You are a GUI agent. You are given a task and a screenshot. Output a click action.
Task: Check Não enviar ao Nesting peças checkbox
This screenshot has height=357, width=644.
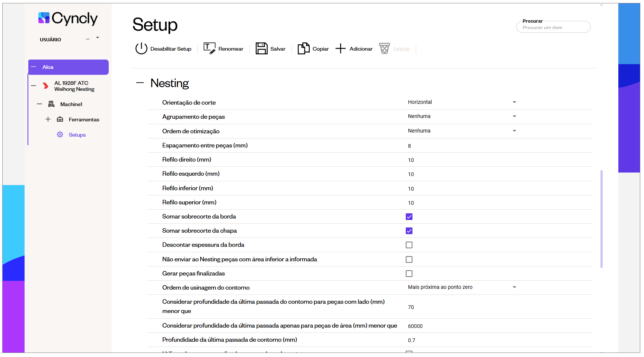pos(409,259)
